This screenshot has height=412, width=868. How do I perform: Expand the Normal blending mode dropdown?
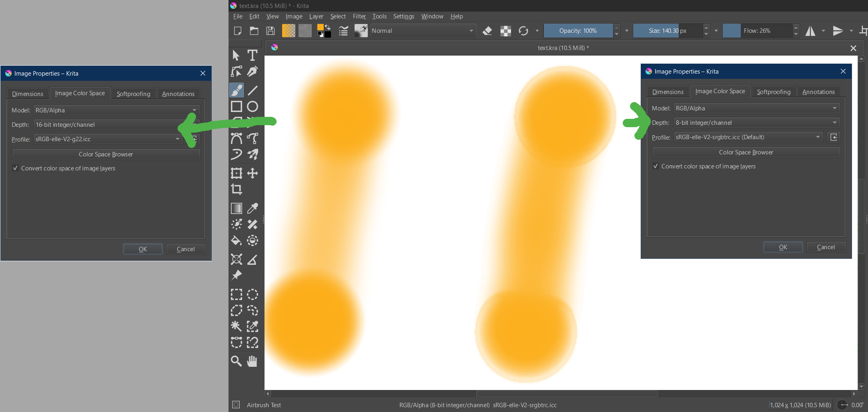pyautogui.click(x=423, y=31)
